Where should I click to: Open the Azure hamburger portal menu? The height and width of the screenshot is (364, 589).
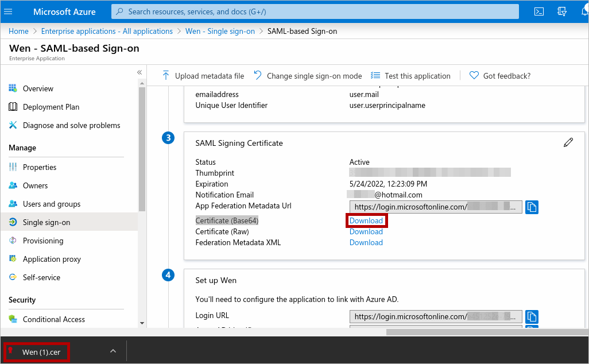pos(8,11)
